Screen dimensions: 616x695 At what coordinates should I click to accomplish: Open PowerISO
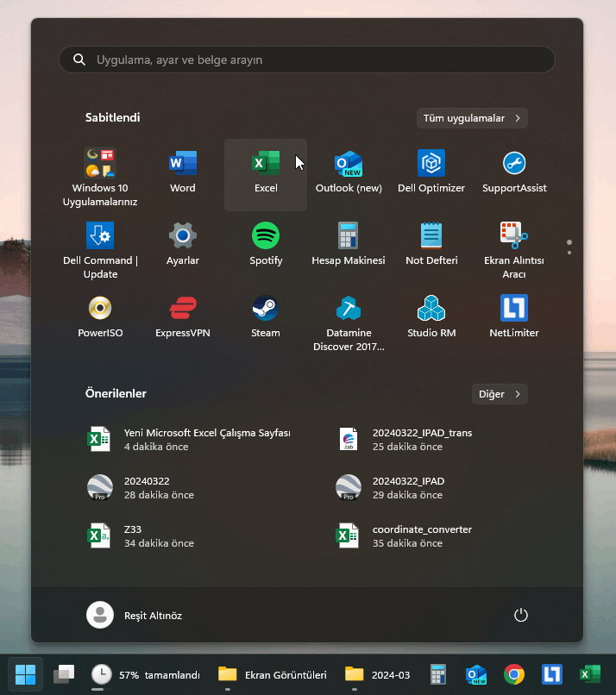pos(100,321)
